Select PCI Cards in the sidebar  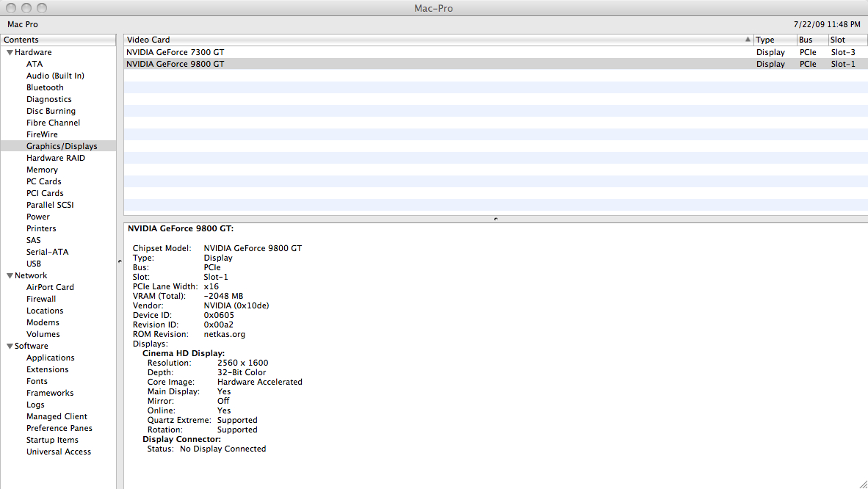coord(45,192)
